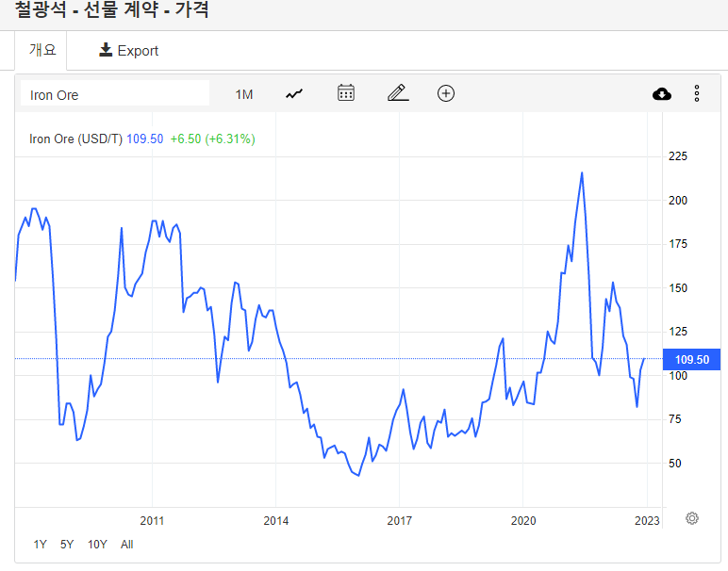
Task: Select the 5Y time range
Action: pos(67,544)
